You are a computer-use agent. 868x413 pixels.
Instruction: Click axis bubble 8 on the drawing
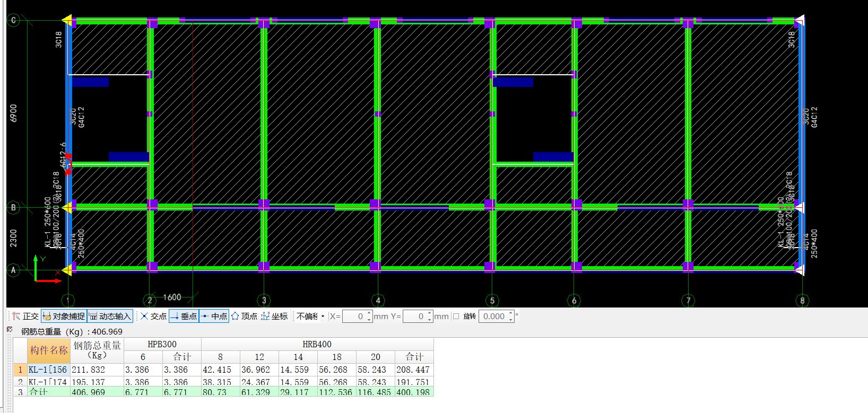click(x=802, y=301)
